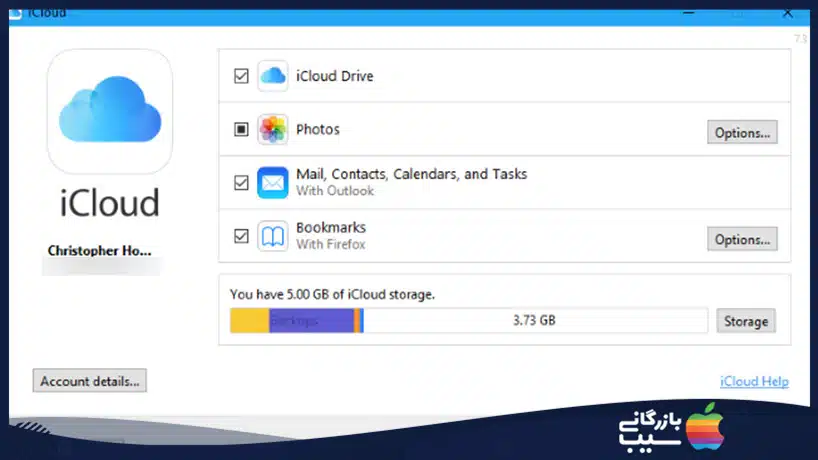The width and height of the screenshot is (818, 460).
Task: Click the yellow storage bar segment
Action: (250, 320)
